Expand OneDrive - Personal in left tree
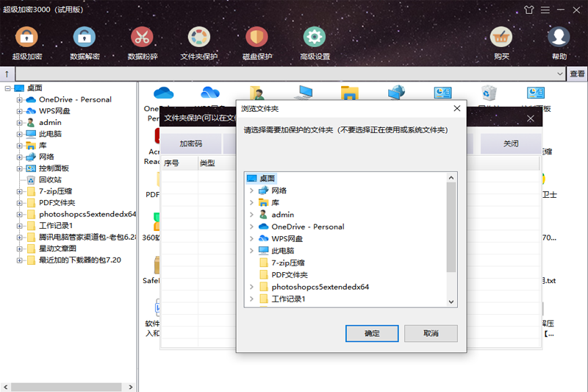The height and width of the screenshot is (392, 588). pos(19,99)
